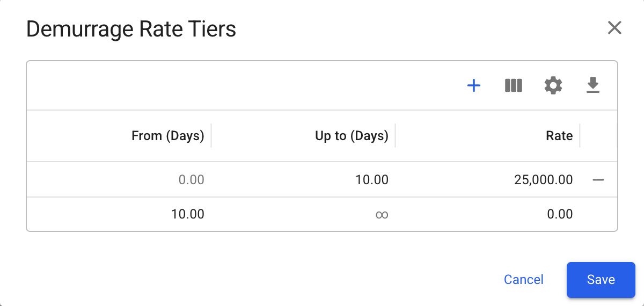This screenshot has width=644, height=306.
Task: Click the Up to (Days) column header
Action: click(x=352, y=136)
